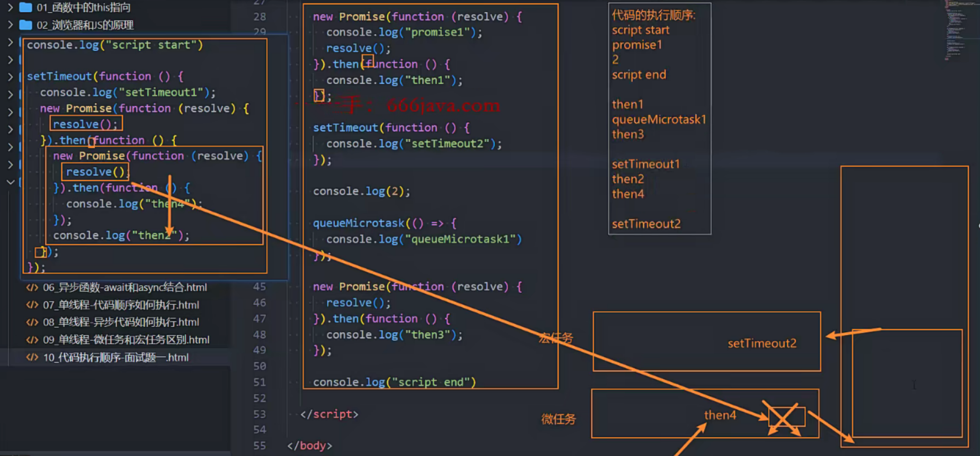Click line number 50 in the gutter

point(260,366)
